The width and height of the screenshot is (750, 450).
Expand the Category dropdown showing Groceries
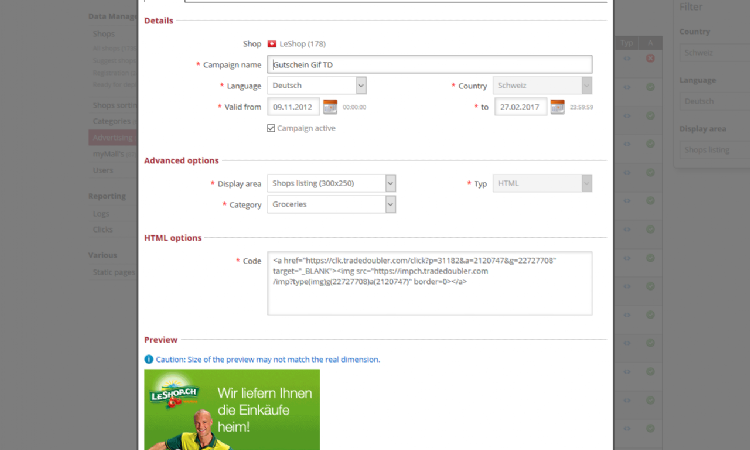coord(391,204)
